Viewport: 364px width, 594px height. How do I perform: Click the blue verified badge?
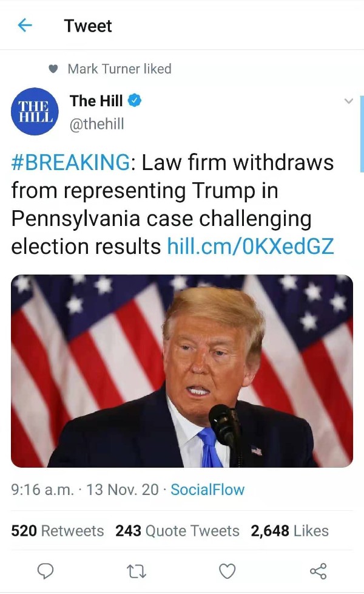click(x=134, y=100)
